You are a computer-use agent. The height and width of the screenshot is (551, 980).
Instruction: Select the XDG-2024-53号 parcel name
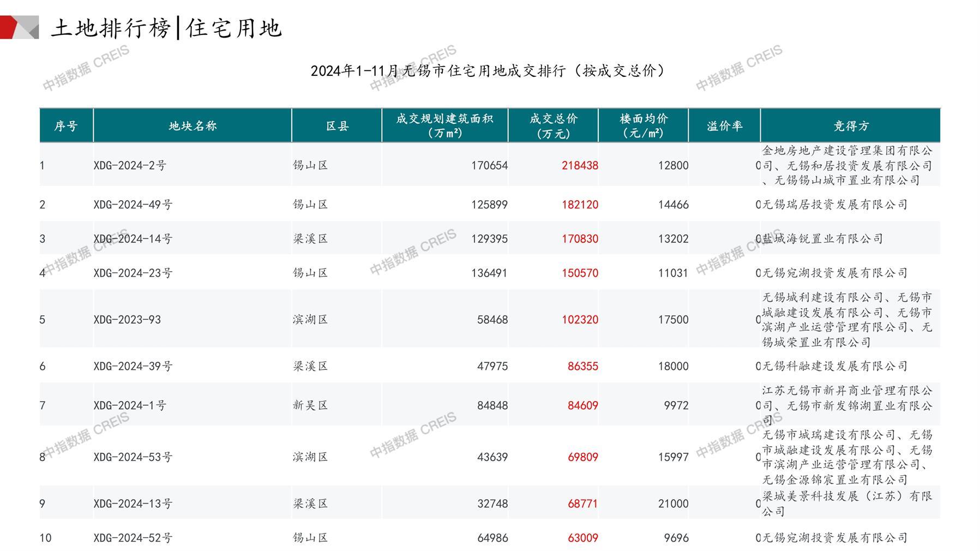click(x=133, y=457)
